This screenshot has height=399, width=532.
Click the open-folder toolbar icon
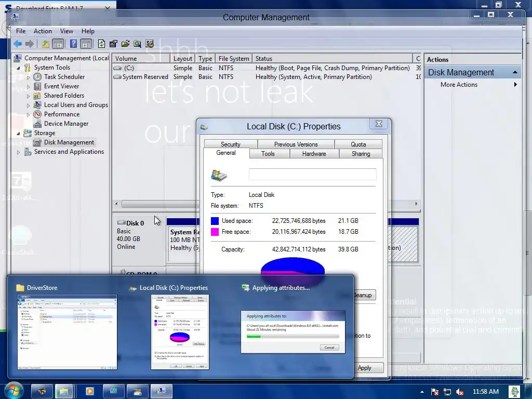point(125,44)
